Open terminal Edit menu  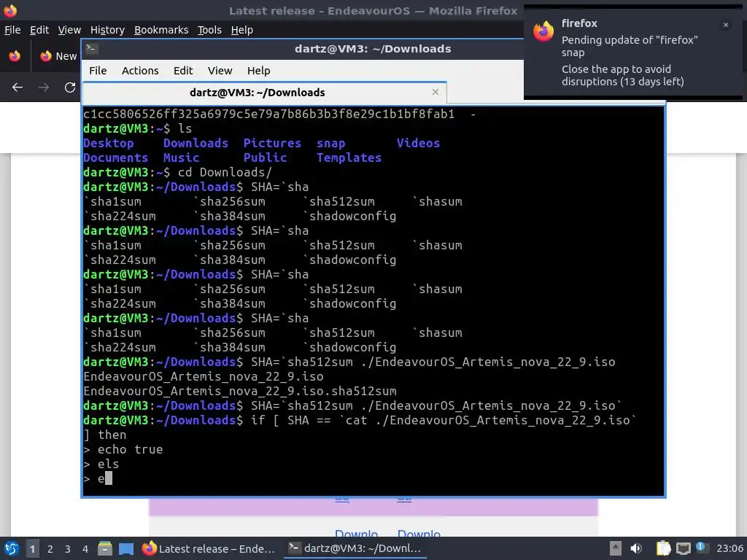coord(183,71)
